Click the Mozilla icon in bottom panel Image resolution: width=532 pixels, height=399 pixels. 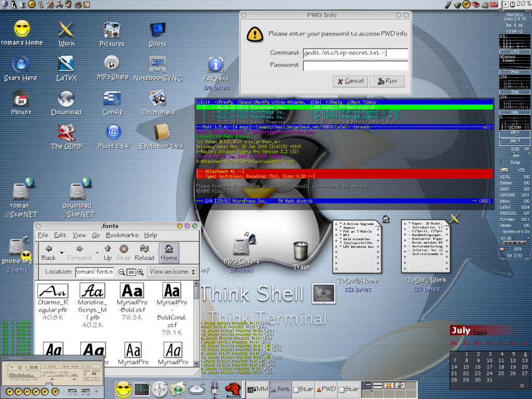(233, 389)
